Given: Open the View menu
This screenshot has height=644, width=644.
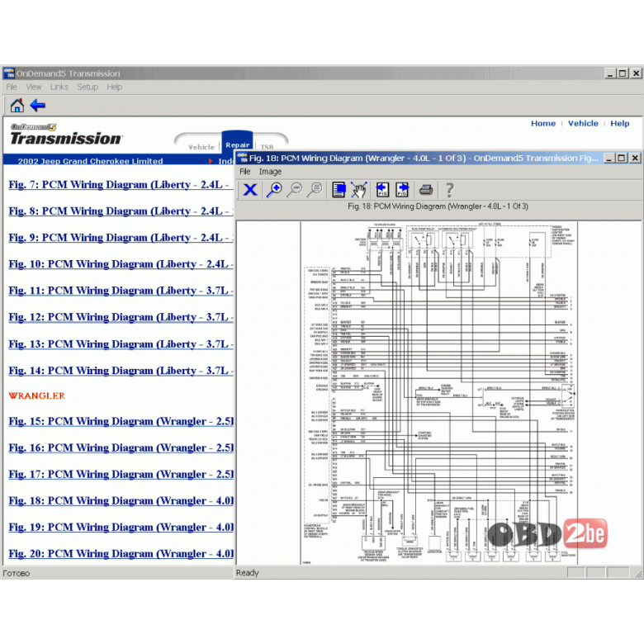Looking at the screenshot, I should click(34, 87).
